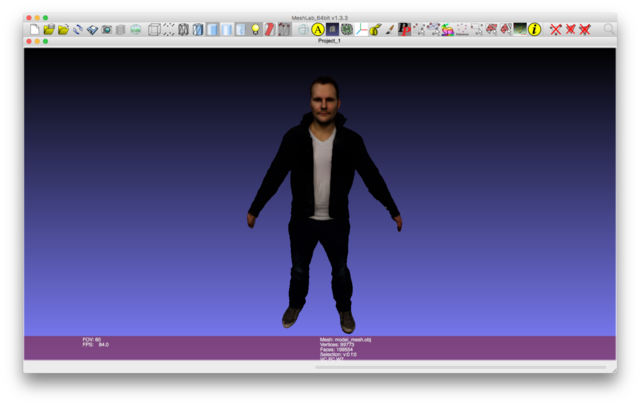Show the trackball globe icon
640x406 pixels.
click(x=303, y=29)
